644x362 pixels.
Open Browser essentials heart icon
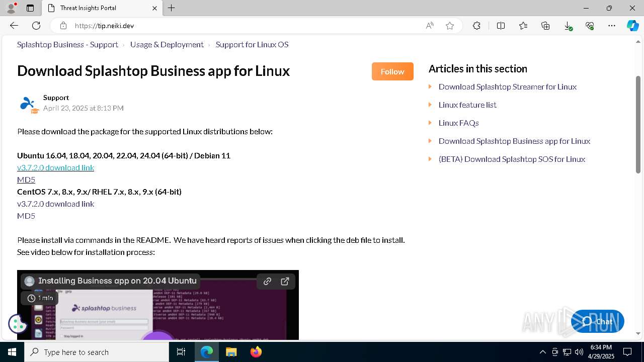(x=590, y=26)
